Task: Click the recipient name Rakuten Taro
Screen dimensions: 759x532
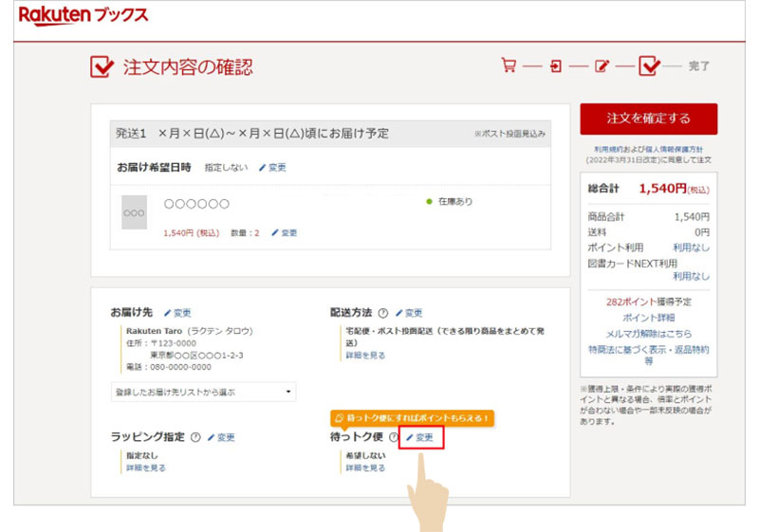Action: point(154,331)
